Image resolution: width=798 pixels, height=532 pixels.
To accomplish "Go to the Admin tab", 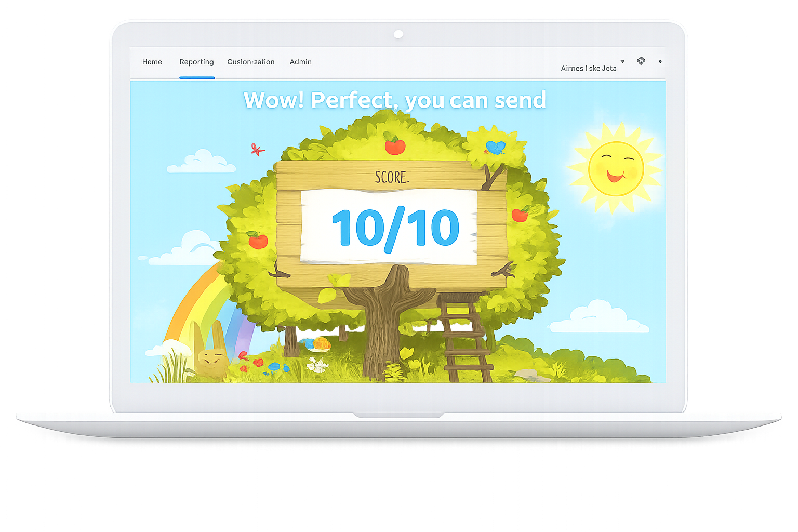I will (300, 62).
